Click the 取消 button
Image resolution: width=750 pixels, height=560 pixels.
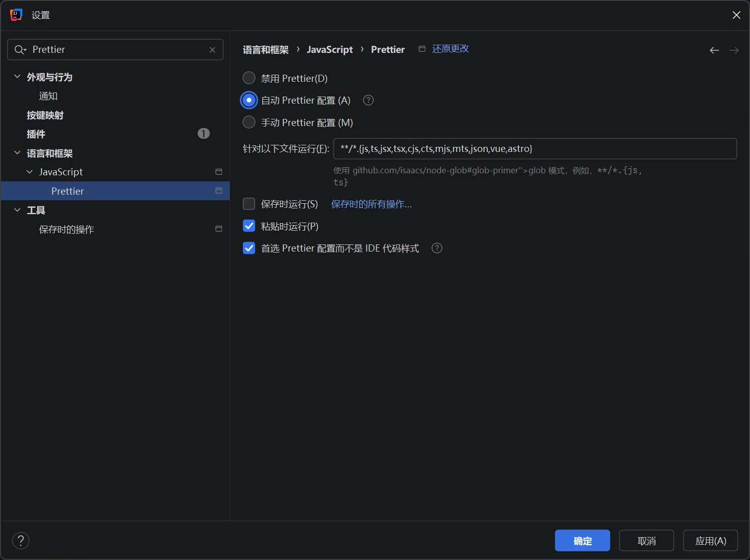pos(646,541)
